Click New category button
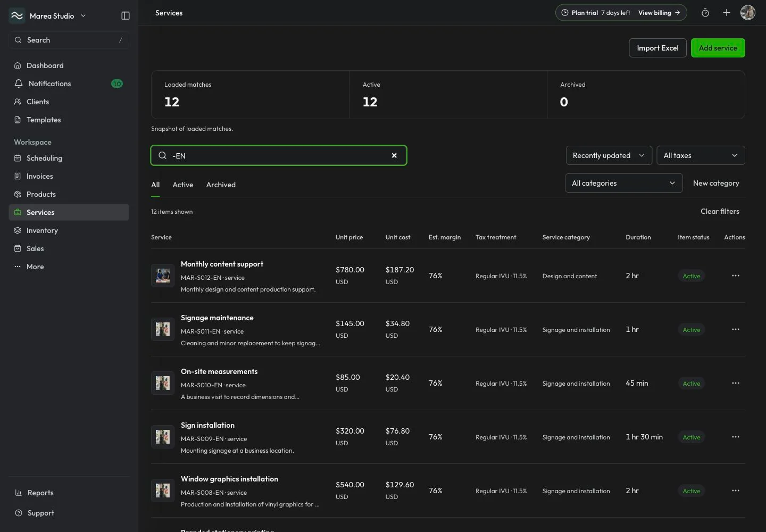The image size is (766, 532). coord(716,183)
